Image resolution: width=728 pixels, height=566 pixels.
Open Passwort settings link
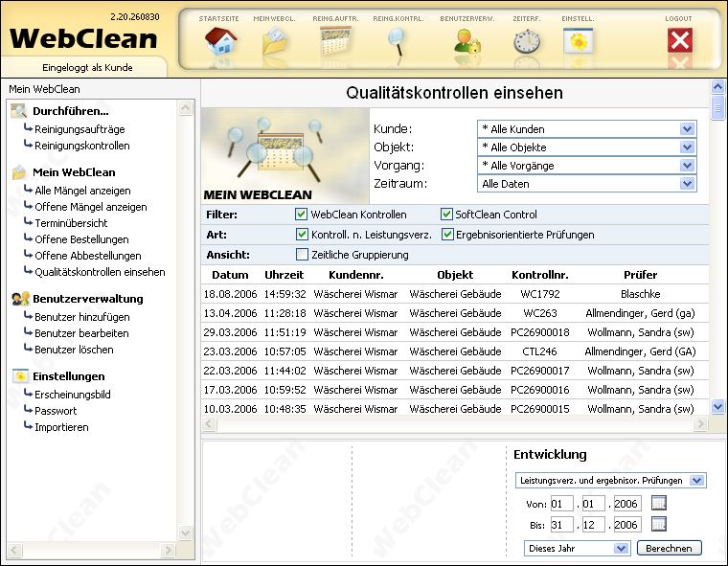coord(56,411)
